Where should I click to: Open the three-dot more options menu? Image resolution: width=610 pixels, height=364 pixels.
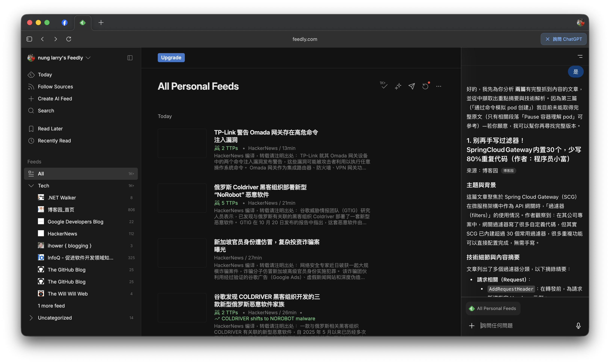coord(439,86)
